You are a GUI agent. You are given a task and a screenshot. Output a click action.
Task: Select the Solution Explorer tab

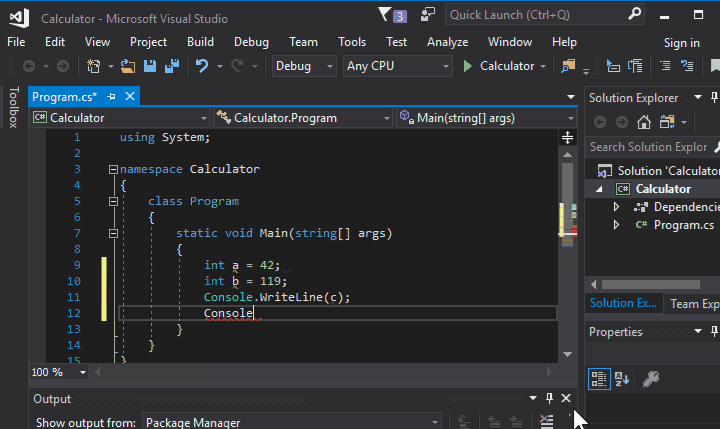(623, 303)
